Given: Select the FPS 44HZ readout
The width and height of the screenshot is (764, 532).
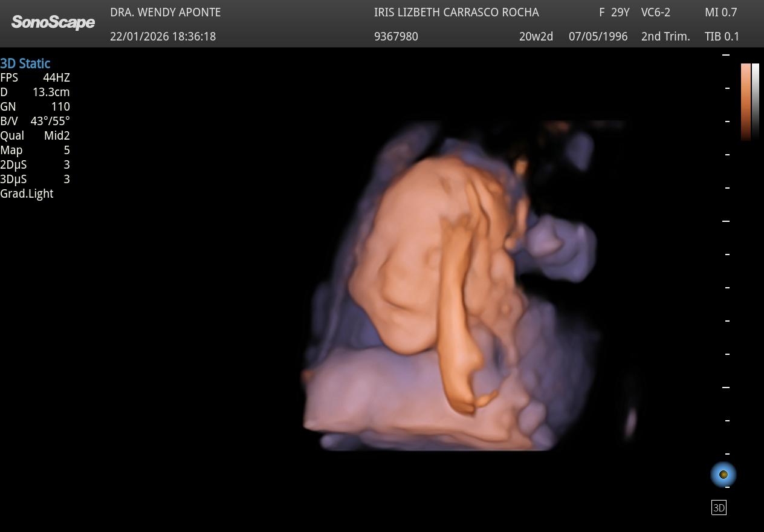Looking at the screenshot, I should (x=35, y=77).
